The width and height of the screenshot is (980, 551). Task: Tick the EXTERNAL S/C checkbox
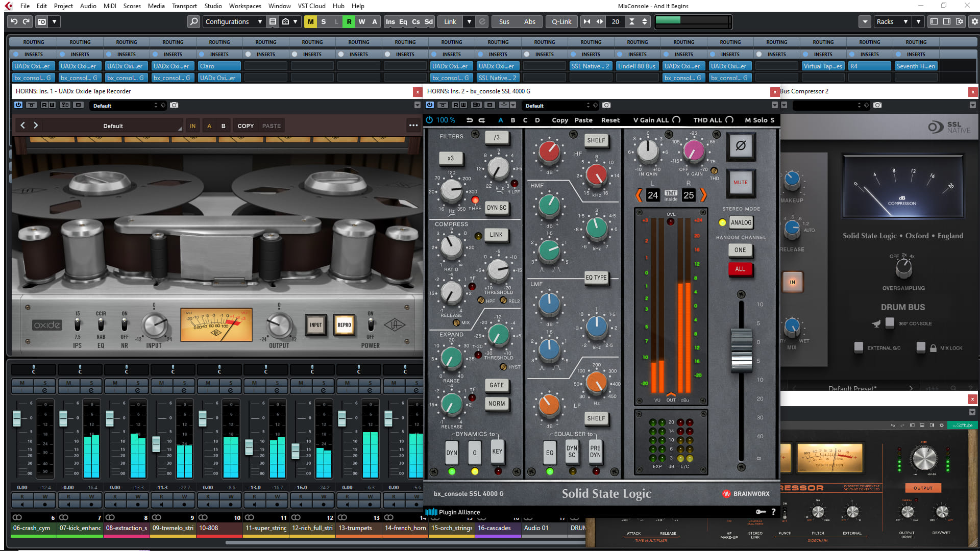tap(859, 347)
